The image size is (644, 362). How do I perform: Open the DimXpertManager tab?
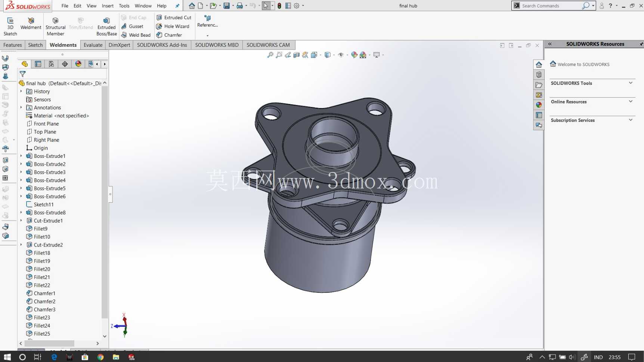[x=65, y=64]
